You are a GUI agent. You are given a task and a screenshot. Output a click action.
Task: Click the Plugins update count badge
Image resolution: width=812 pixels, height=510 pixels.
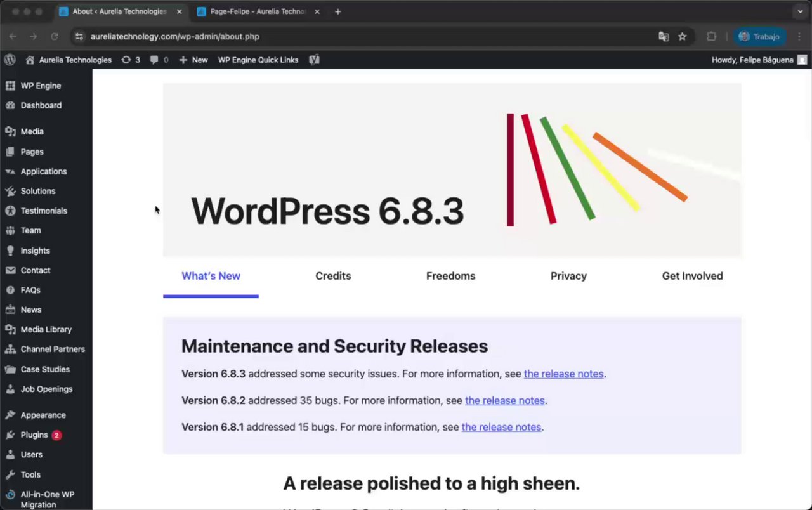(56, 435)
